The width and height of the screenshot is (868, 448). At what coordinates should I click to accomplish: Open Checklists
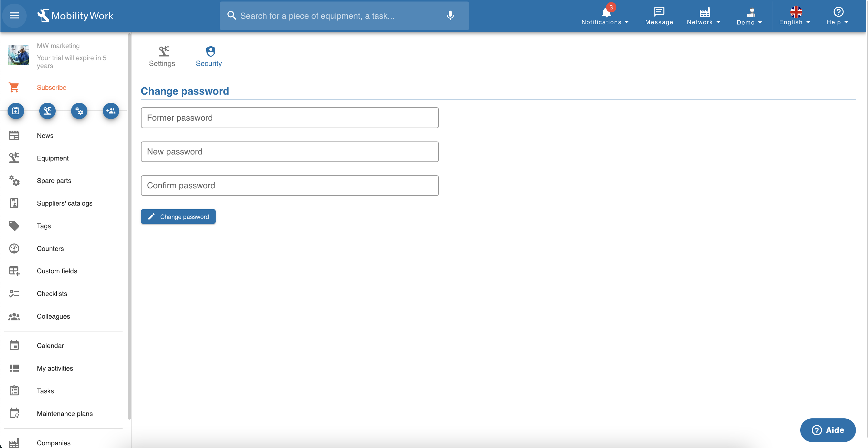(x=52, y=294)
